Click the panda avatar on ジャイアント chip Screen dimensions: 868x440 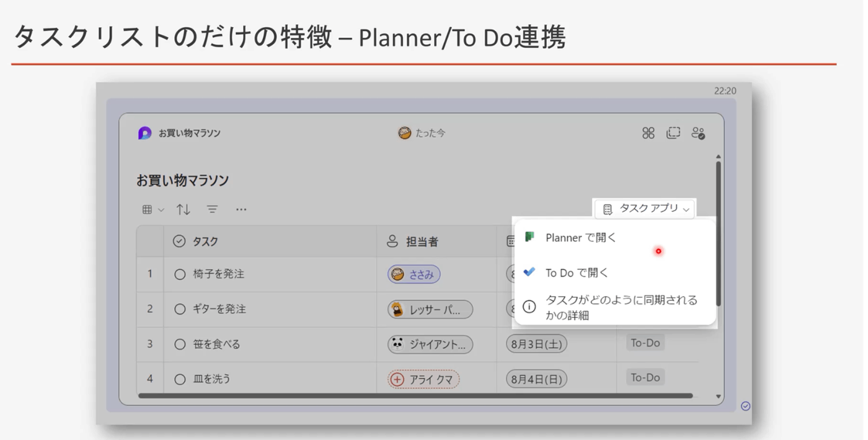click(x=397, y=344)
